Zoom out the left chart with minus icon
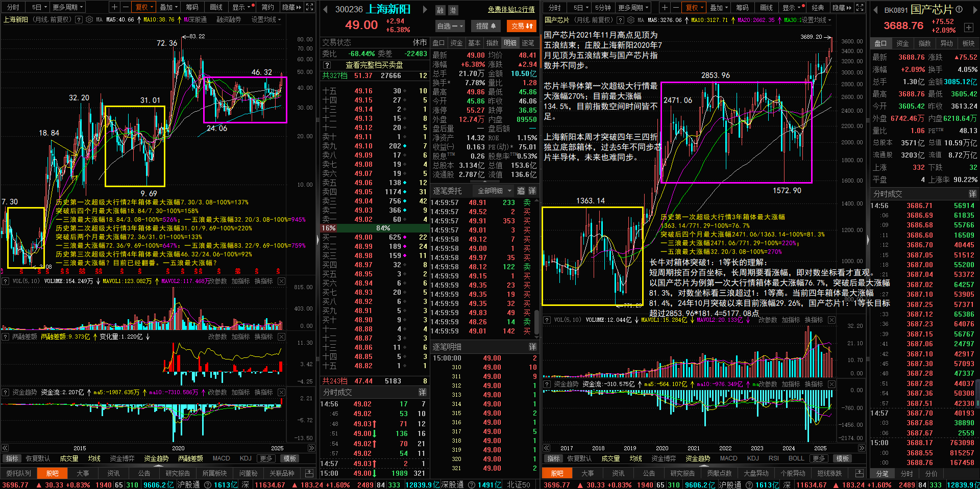This screenshot has width=980, height=489. tap(126, 7)
